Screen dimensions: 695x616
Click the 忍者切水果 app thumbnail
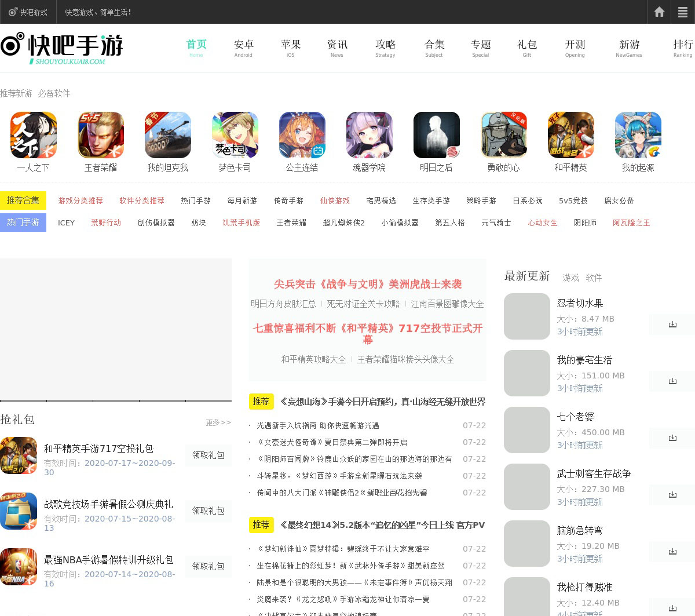tap(527, 316)
